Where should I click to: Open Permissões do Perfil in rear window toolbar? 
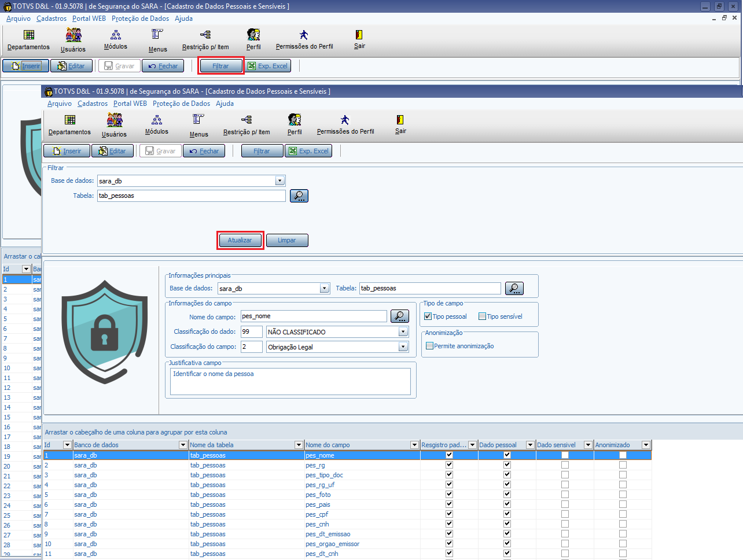pyautogui.click(x=304, y=40)
